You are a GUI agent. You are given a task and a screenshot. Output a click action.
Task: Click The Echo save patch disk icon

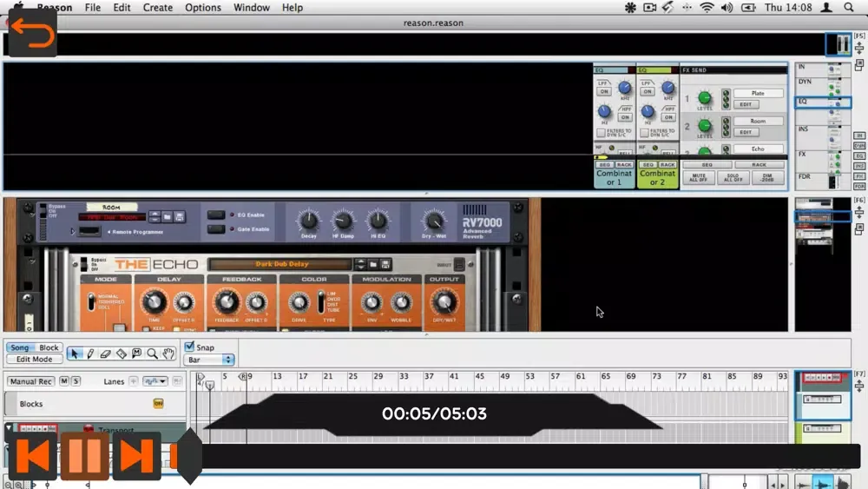pos(385,264)
